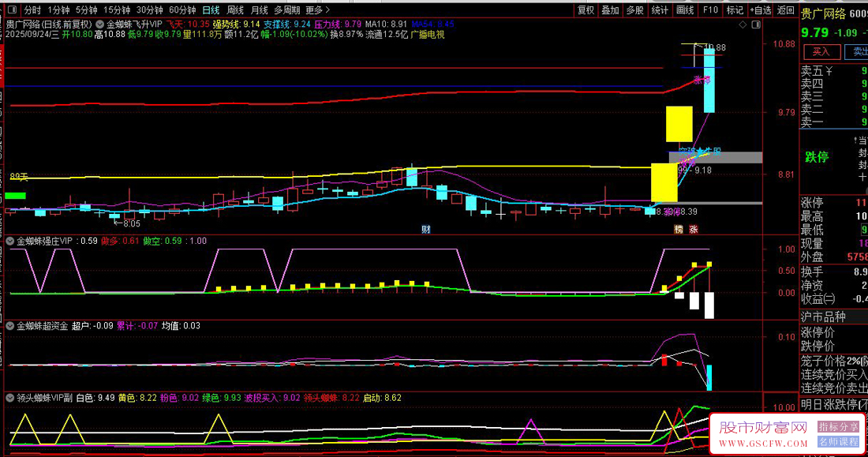Open the 领头蜘蛛VIP副 indicator menu
This screenshot has height=457, width=868.
[10, 398]
